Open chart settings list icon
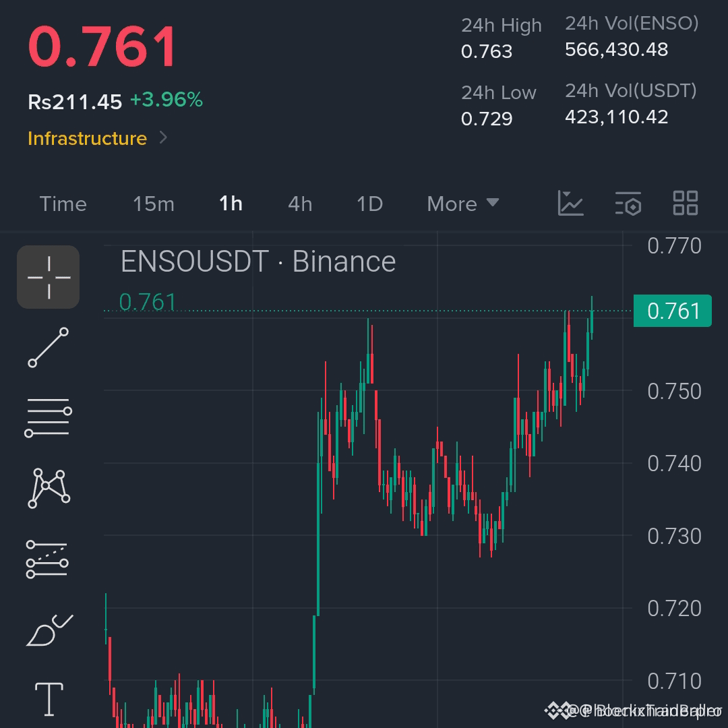 point(628,204)
